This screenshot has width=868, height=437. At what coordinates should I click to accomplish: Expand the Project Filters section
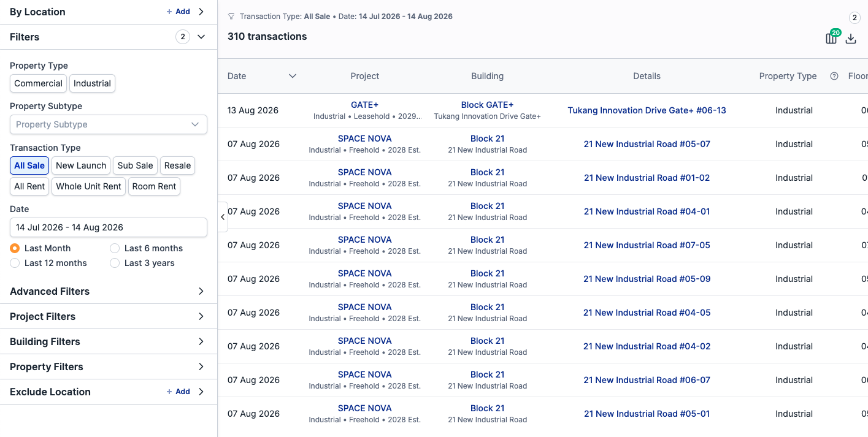109,316
